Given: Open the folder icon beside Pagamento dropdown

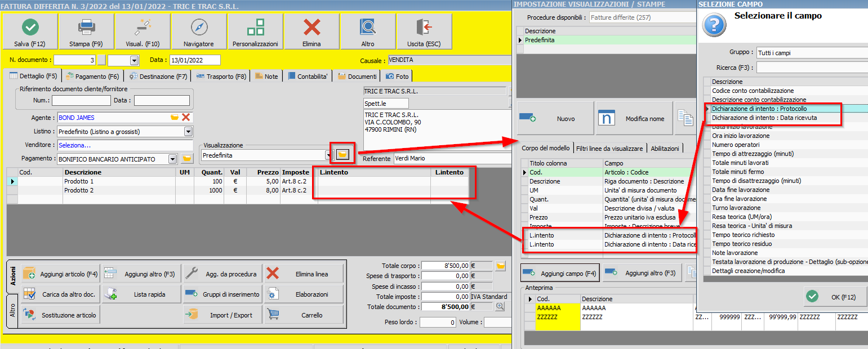Looking at the screenshot, I should (x=186, y=159).
